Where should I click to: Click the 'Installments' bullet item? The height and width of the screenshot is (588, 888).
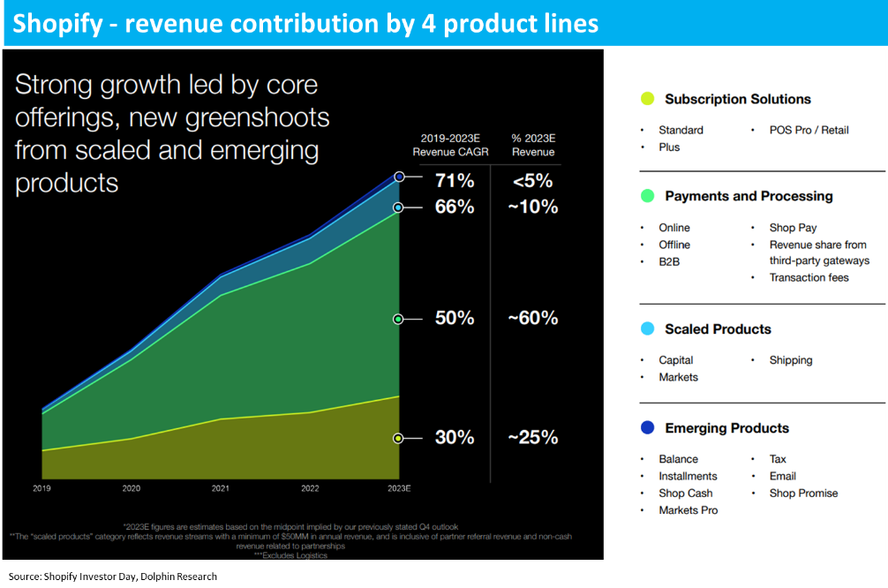(688, 477)
